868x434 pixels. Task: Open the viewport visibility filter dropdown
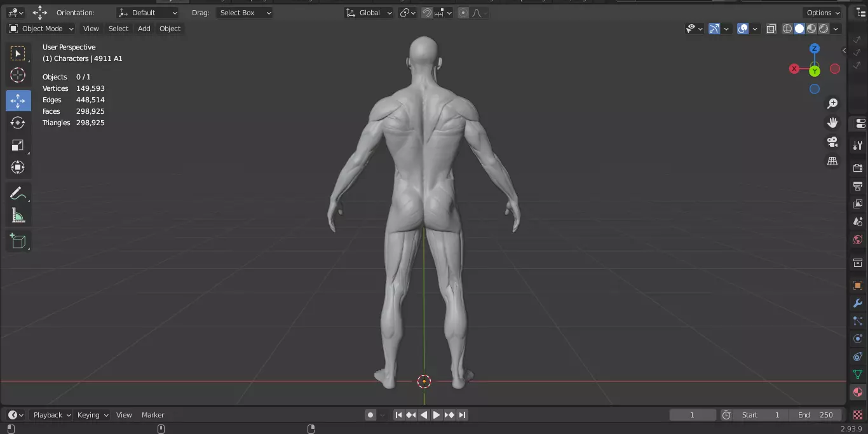pyautogui.click(x=695, y=29)
